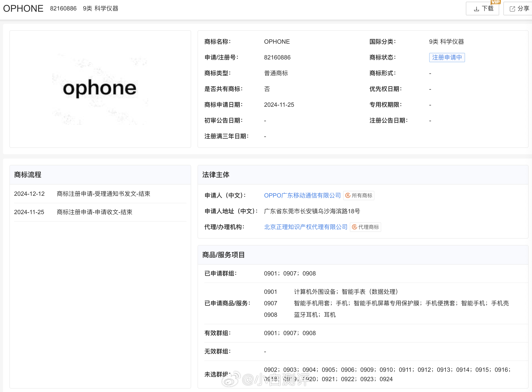The width and height of the screenshot is (532, 392).
Task: Click the 无效群组 label
Action: click(x=218, y=351)
